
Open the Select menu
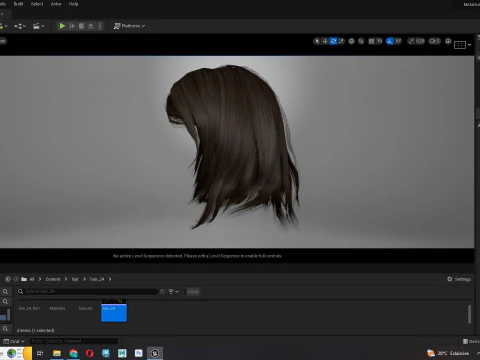[x=37, y=4]
